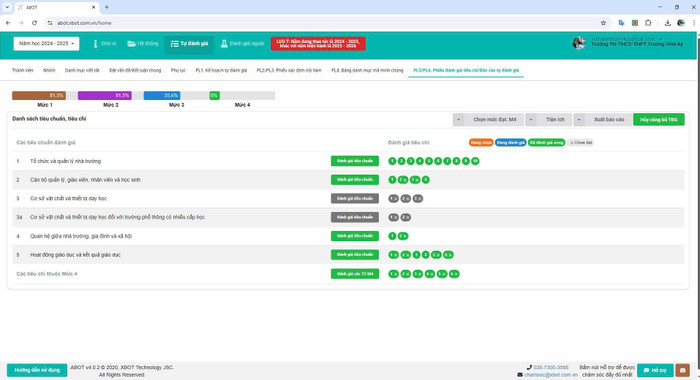700x380 pixels.
Task: Open criterion 10 of Tổ chức và quản lý nhà trường
Action: point(475,161)
